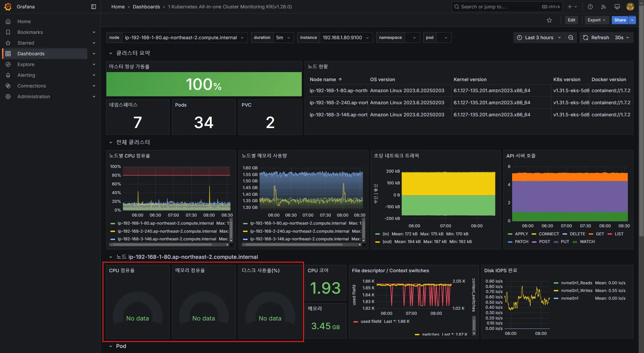Open the 30s refresh interval dropdown

[x=622, y=38]
